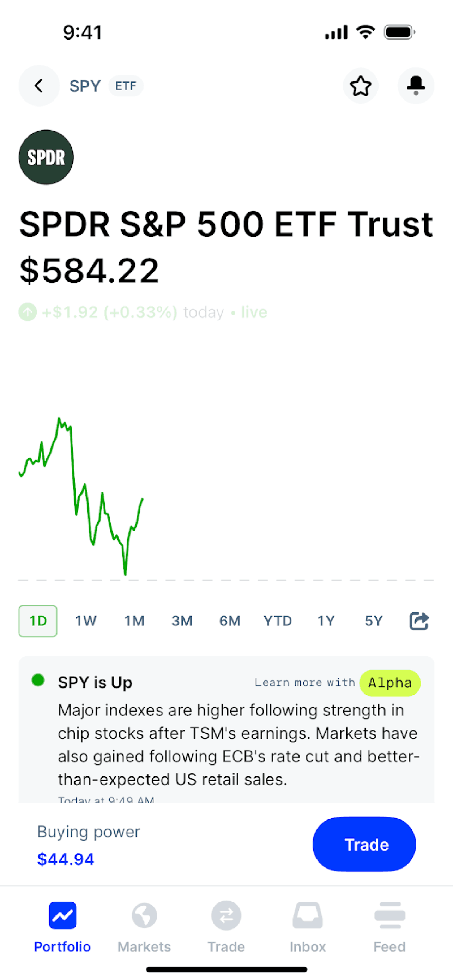This screenshot has width=453, height=980.
Task: Tap the Alpha badge
Action: pyautogui.click(x=390, y=683)
